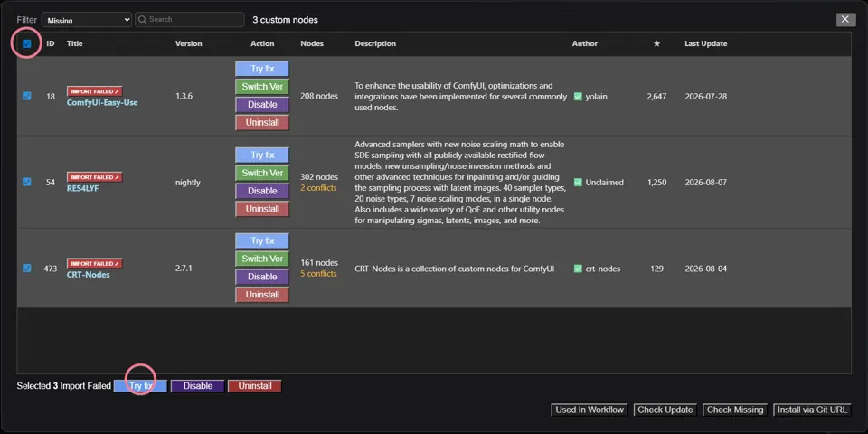Open the ComfyUI-Easy-Use title link
868x434 pixels.
[x=102, y=102]
